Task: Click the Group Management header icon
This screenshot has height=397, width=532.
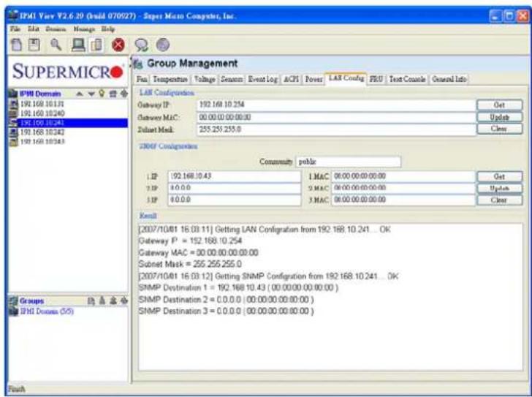Action: [x=137, y=64]
